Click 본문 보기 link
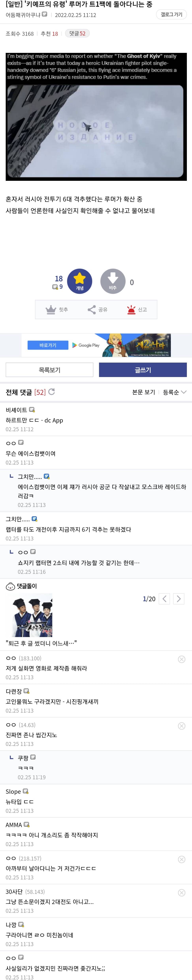The height and width of the screenshot is (980, 192). (143, 392)
